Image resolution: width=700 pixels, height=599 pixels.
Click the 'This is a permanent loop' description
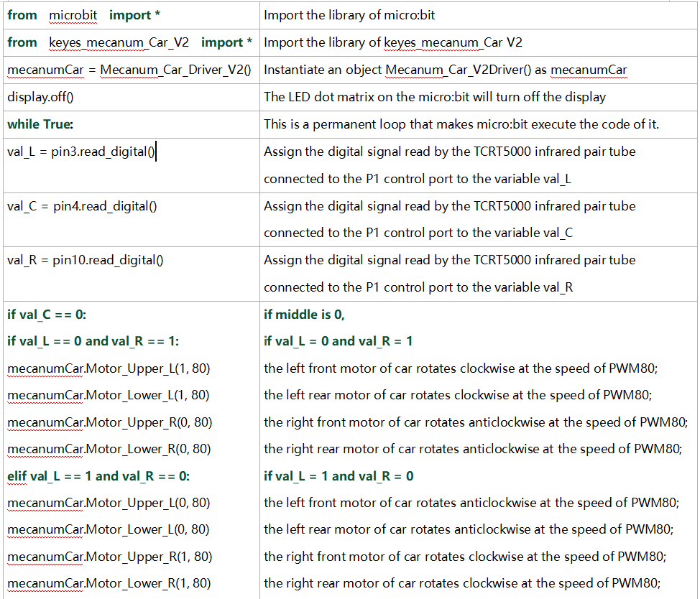coord(461,124)
